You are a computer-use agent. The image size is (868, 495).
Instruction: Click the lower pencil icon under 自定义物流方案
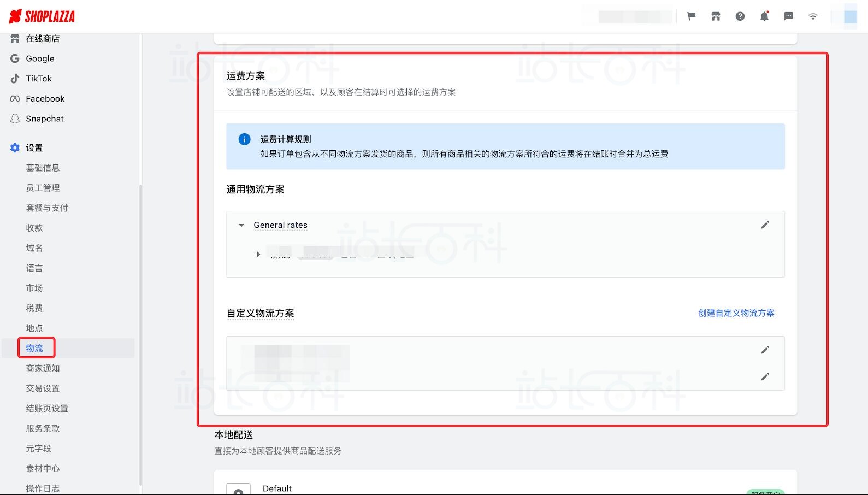[765, 376]
